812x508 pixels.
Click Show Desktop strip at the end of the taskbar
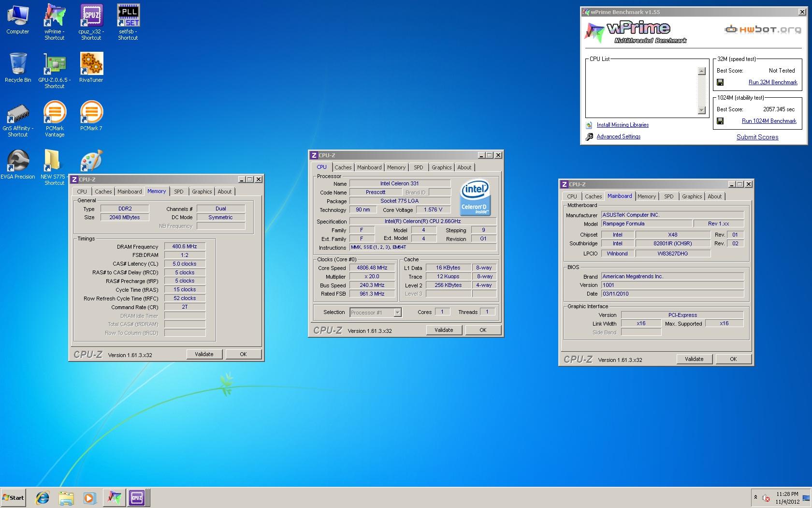pos(806,498)
